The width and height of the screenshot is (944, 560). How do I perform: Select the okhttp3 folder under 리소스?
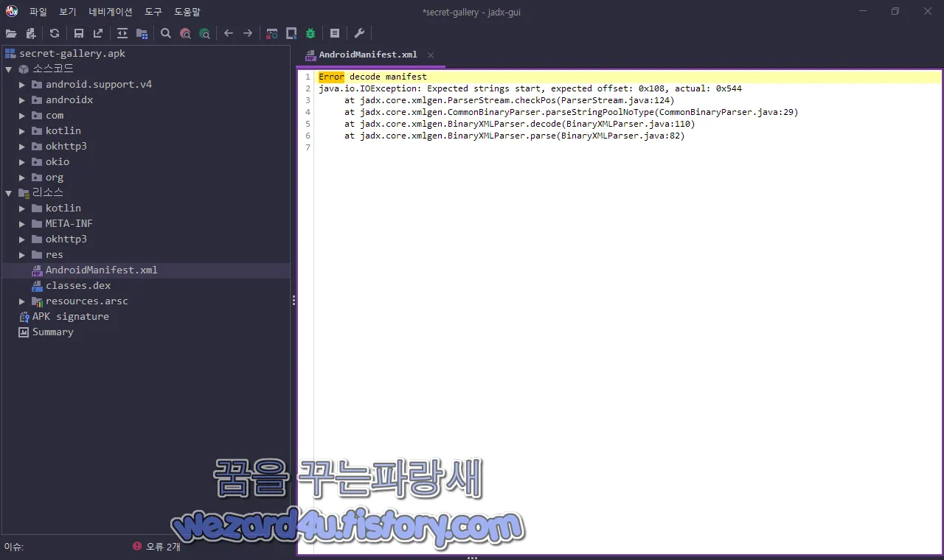click(x=66, y=239)
